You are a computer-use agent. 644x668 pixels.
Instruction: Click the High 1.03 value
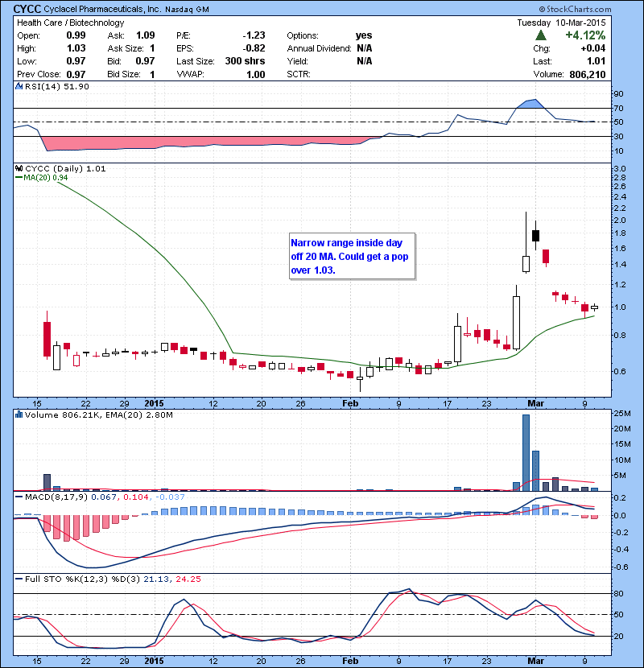[x=76, y=48]
